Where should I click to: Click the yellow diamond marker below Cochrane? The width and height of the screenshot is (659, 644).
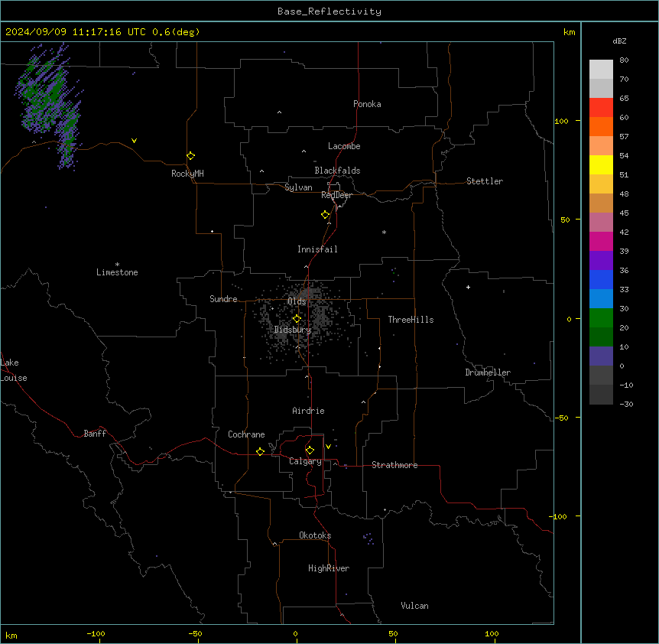[x=260, y=451]
